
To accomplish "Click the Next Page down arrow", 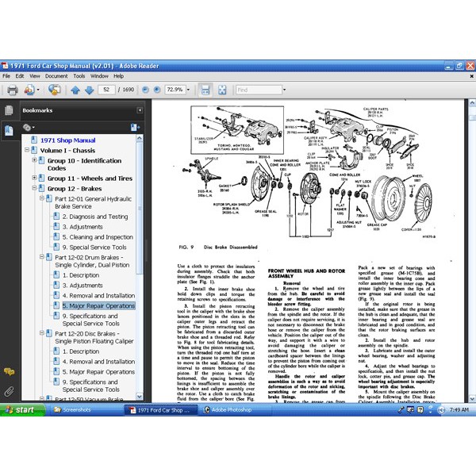I will [89, 90].
